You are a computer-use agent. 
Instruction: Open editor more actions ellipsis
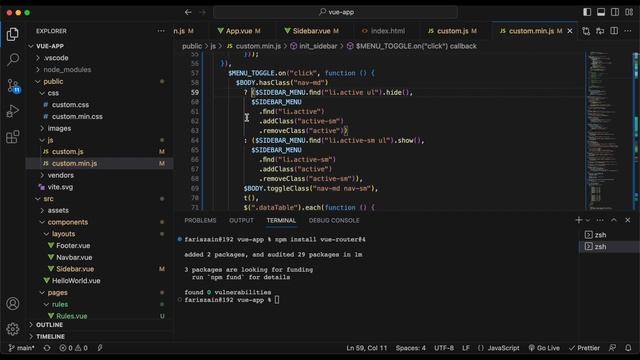(628, 31)
